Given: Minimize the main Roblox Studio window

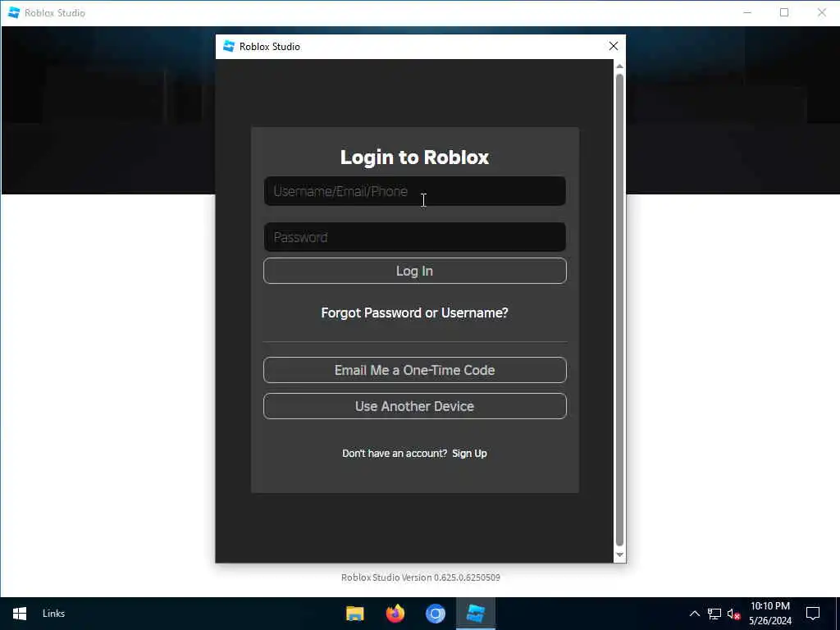Looking at the screenshot, I should point(747,12).
